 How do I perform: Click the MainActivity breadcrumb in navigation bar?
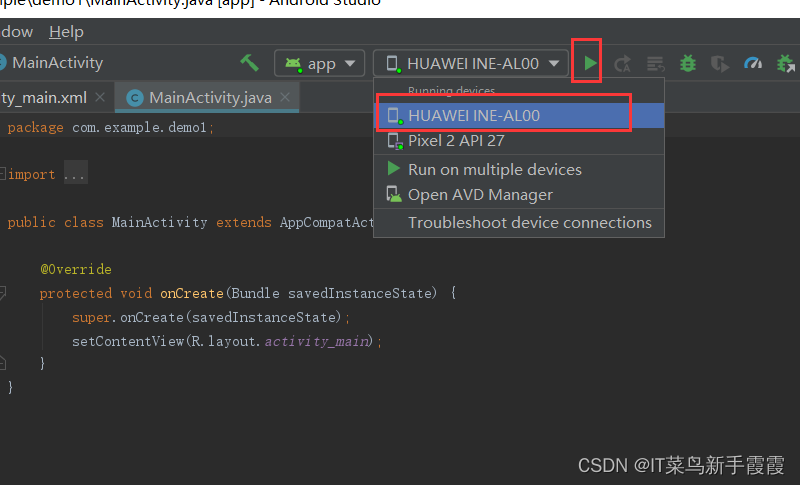tap(57, 63)
